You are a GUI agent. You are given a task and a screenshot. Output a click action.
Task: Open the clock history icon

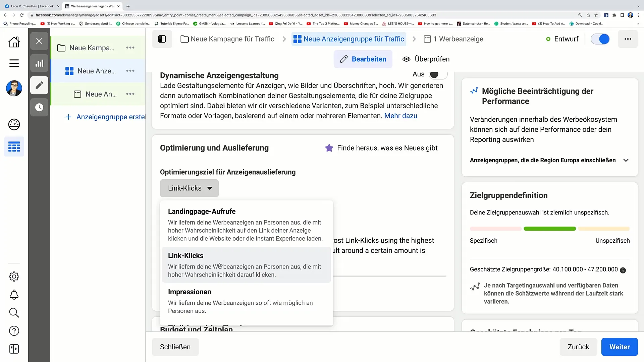(x=39, y=107)
